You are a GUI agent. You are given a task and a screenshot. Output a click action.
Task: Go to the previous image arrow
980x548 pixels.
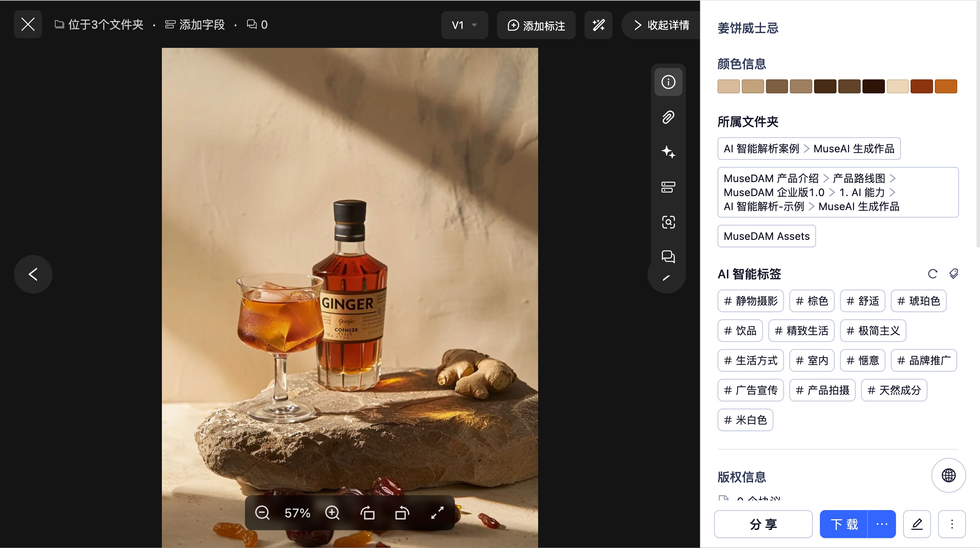(33, 274)
